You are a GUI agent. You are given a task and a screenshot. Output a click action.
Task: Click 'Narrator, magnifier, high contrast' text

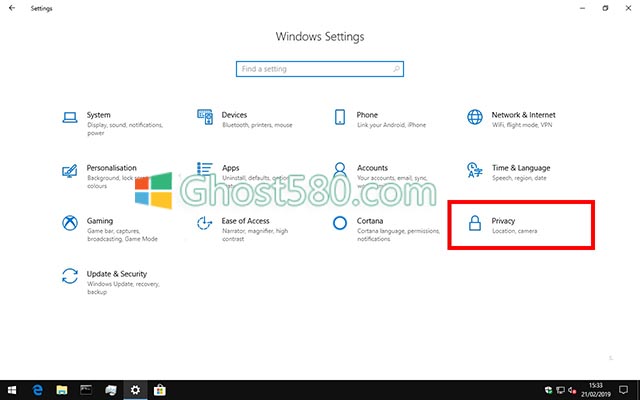(x=255, y=235)
